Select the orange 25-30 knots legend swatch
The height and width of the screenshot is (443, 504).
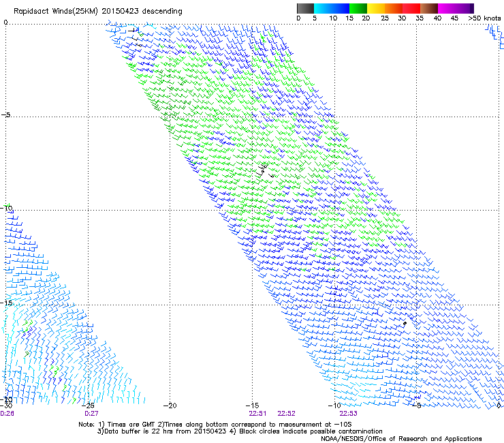394,8
